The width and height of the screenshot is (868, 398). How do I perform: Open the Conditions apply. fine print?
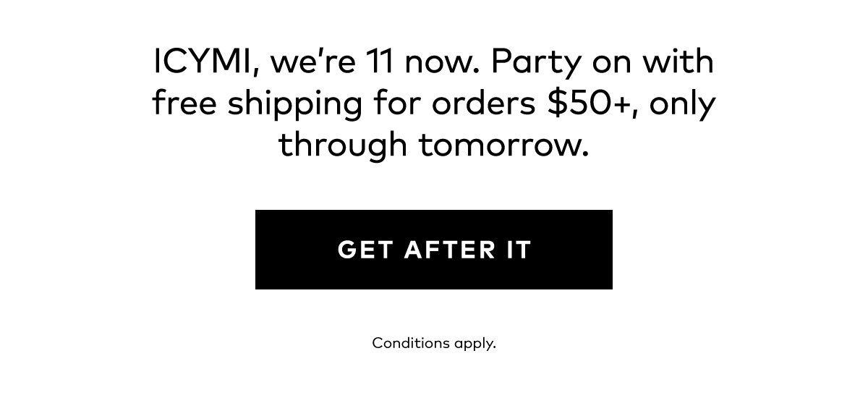pos(434,343)
